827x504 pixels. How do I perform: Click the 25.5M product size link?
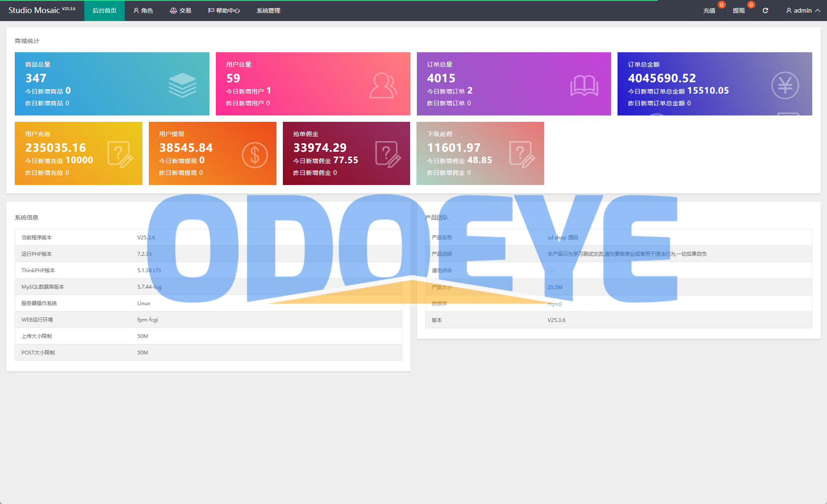555,287
